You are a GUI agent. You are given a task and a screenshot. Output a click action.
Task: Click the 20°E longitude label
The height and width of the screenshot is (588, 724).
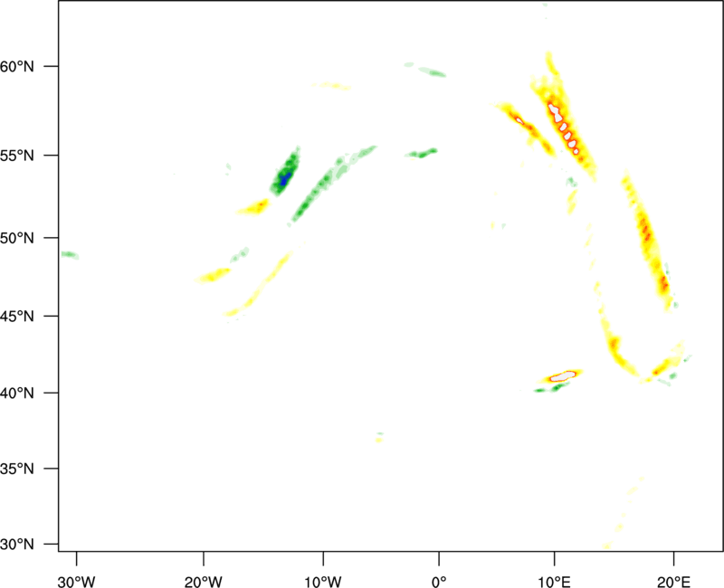(673, 582)
